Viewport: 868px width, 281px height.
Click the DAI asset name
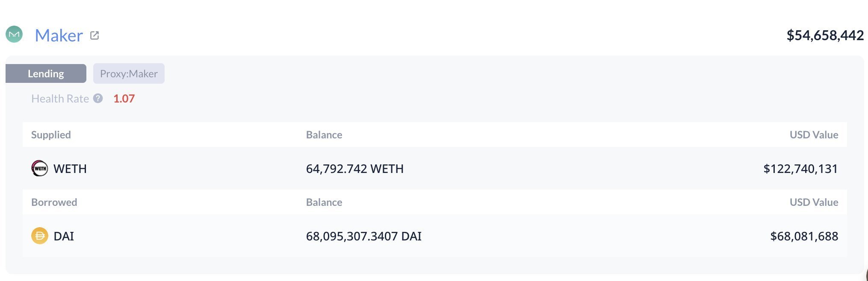(x=64, y=236)
